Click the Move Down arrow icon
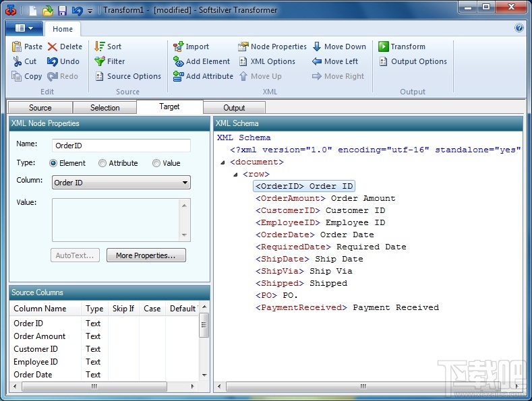 [x=316, y=47]
